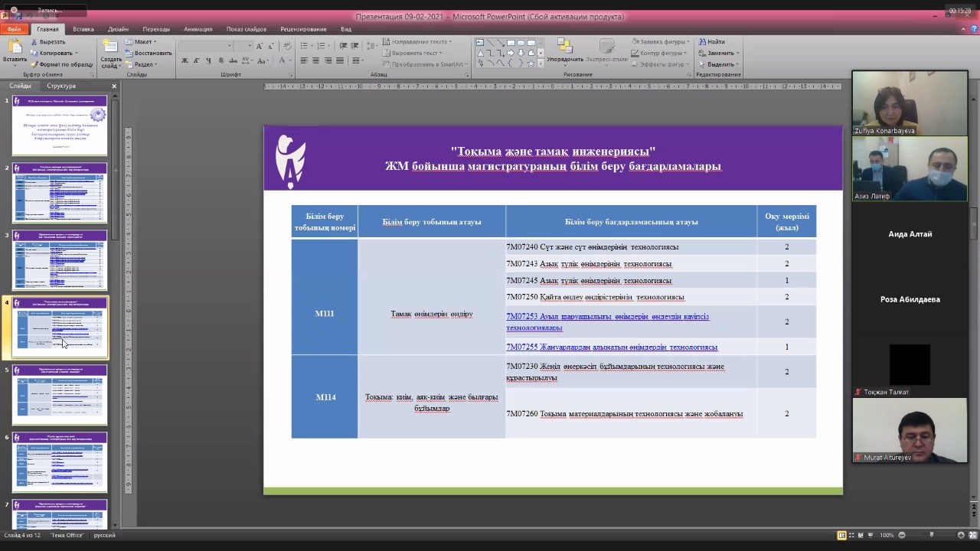Switch to the Структура outline tab
Screen dimensions: 980x551
pyautogui.click(x=60, y=86)
